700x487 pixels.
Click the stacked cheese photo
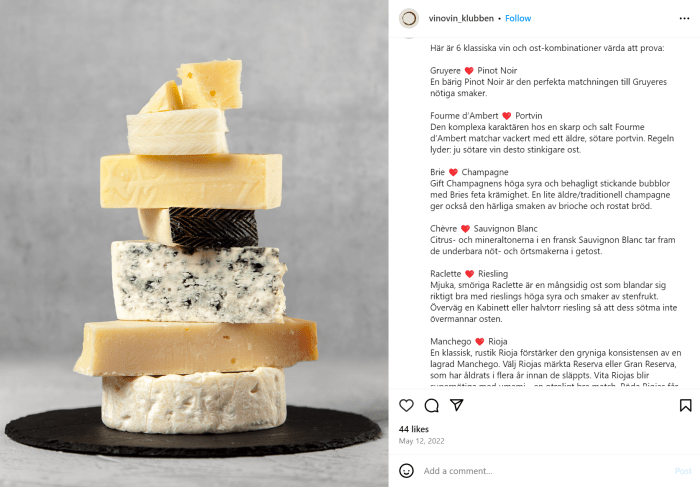click(194, 243)
